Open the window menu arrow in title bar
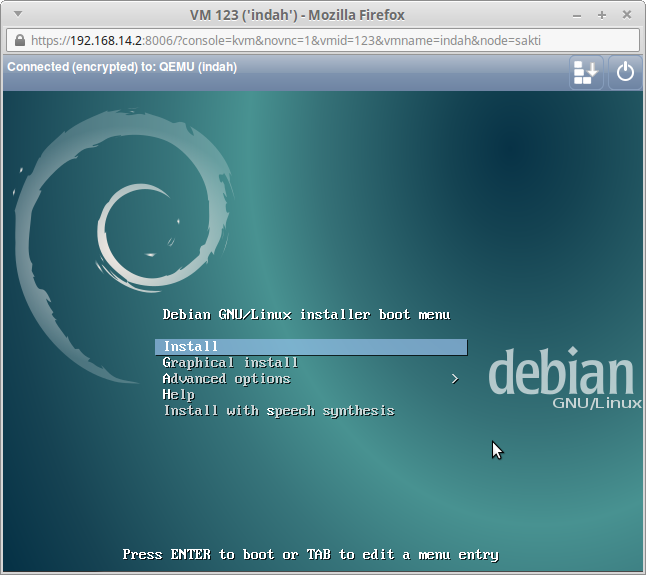The width and height of the screenshot is (646, 575). pos(18,14)
